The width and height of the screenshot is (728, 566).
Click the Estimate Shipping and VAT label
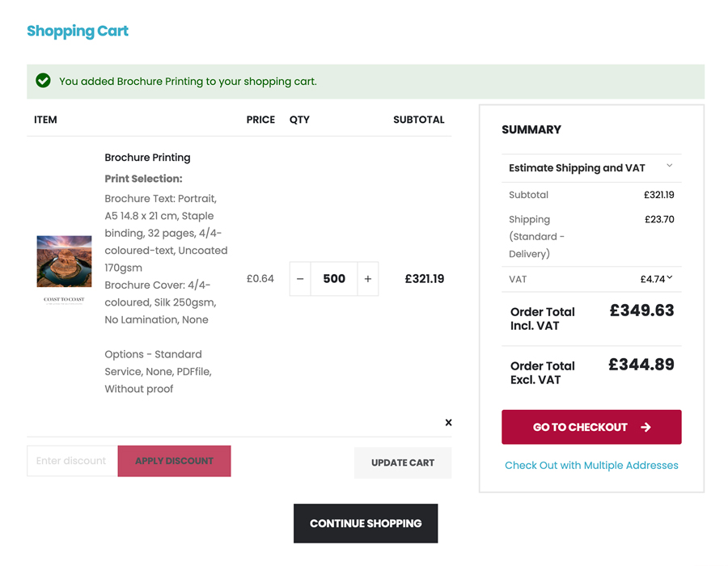[x=577, y=168]
